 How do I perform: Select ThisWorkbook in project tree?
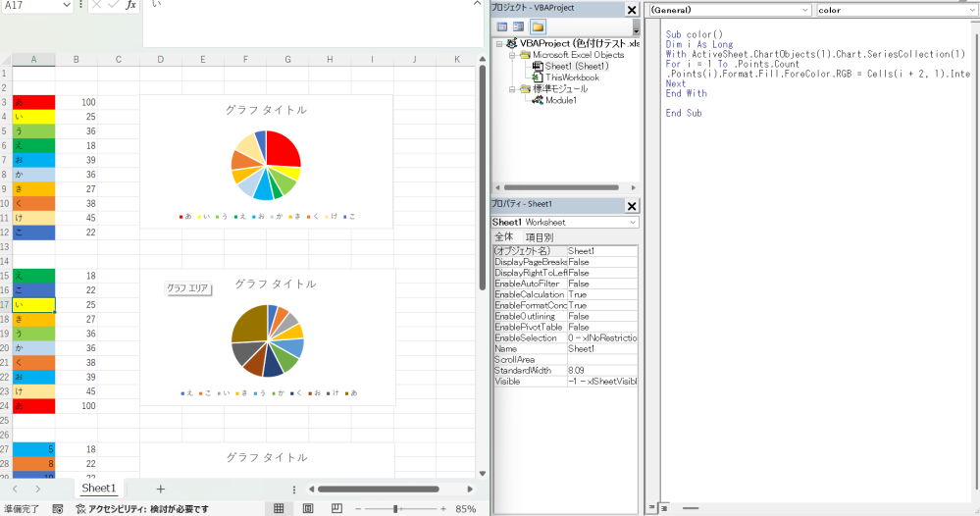(x=571, y=77)
